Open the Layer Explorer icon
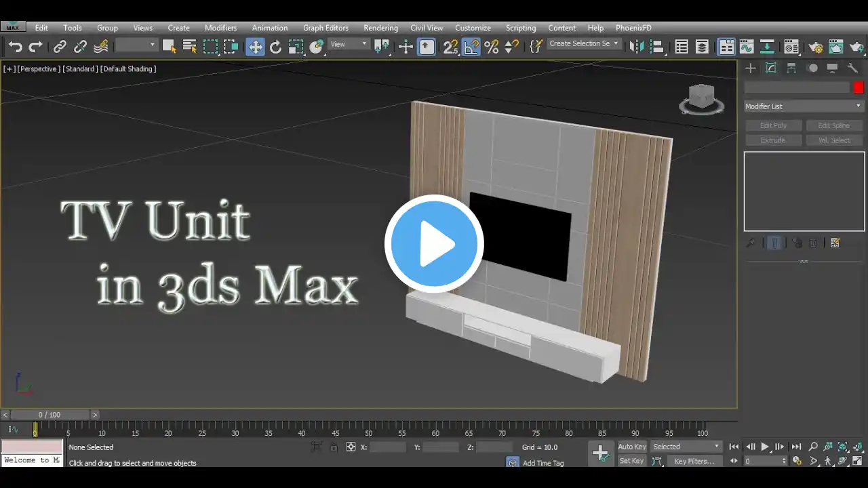Viewport: 868px width, 488px height. tap(702, 47)
